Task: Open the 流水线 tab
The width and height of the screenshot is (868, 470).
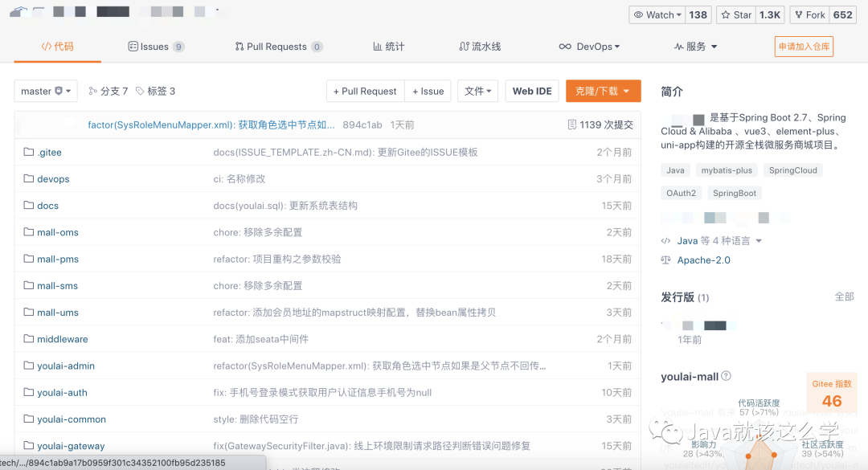Action: coord(480,47)
